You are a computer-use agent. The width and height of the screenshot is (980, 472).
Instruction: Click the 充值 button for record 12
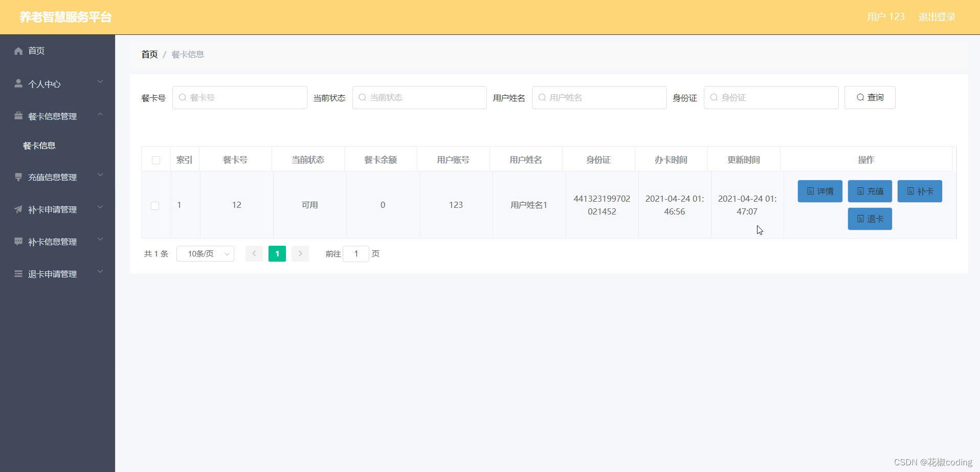click(x=870, y=191)
